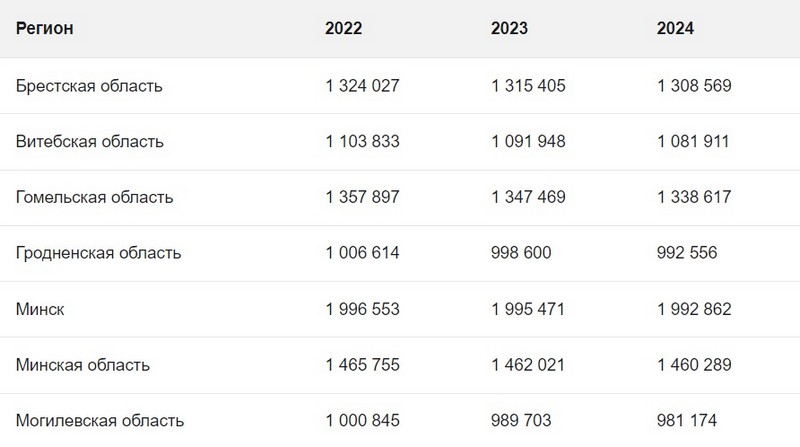Click the 2022 column header
The image size is (800, 447).
(x=343, y=29)
